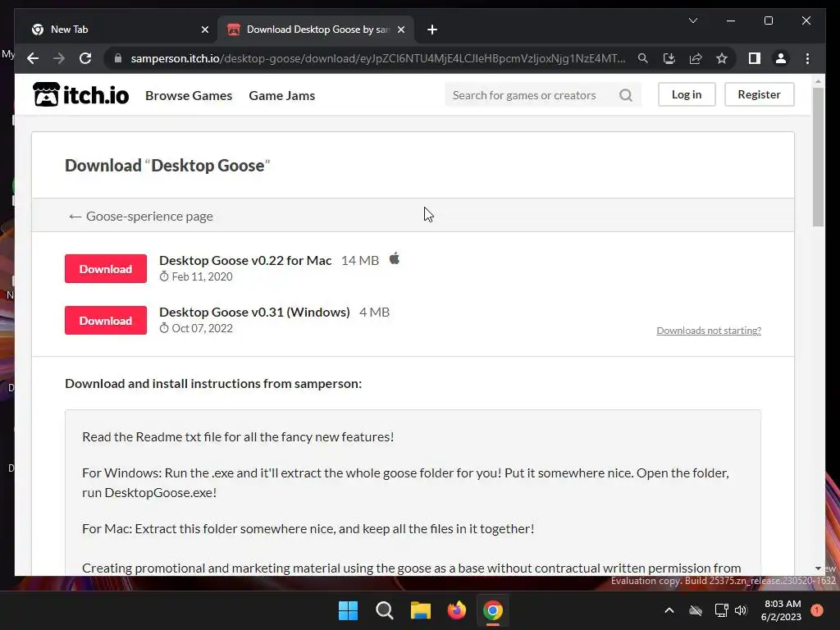Viewport: 840px width, 630px height.
Task: Click the Register button
Action: 759,94
